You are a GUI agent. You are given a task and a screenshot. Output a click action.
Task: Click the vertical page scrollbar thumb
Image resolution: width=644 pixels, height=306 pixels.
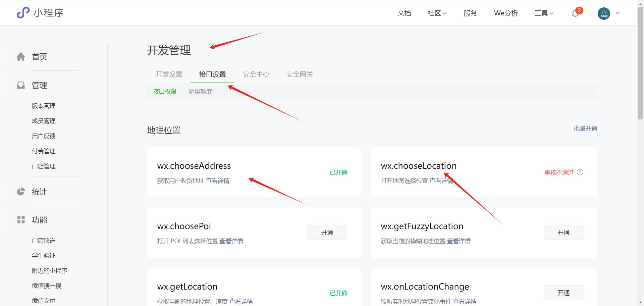click(640, 64)
